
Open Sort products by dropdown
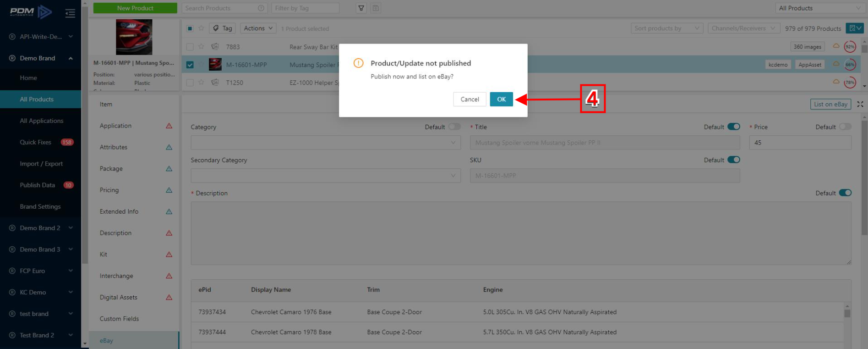click(x=666, y=28)
